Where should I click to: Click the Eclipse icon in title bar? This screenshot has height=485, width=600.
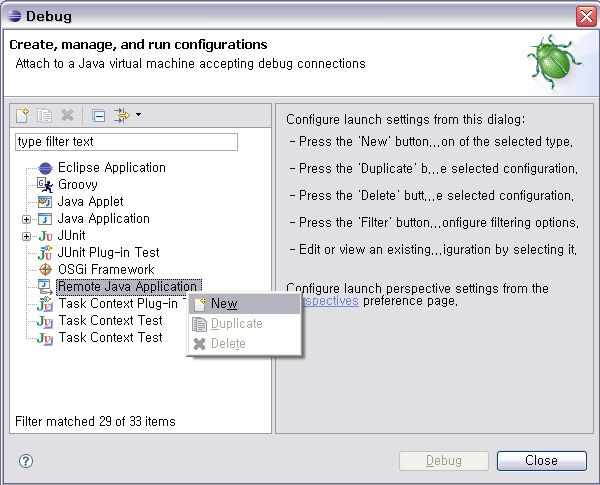click(x=14, y=16)
